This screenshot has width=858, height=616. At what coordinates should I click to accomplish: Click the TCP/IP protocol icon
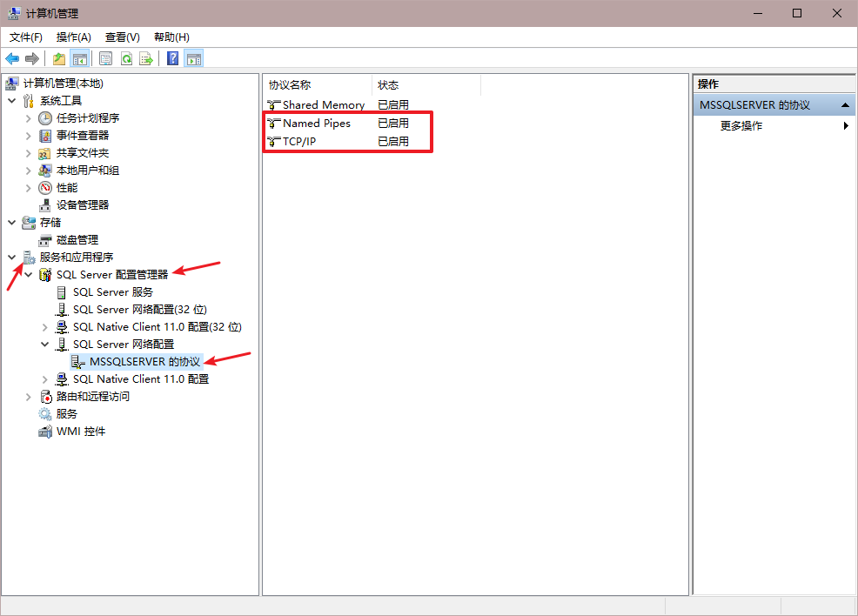click(x=273, y=142)
